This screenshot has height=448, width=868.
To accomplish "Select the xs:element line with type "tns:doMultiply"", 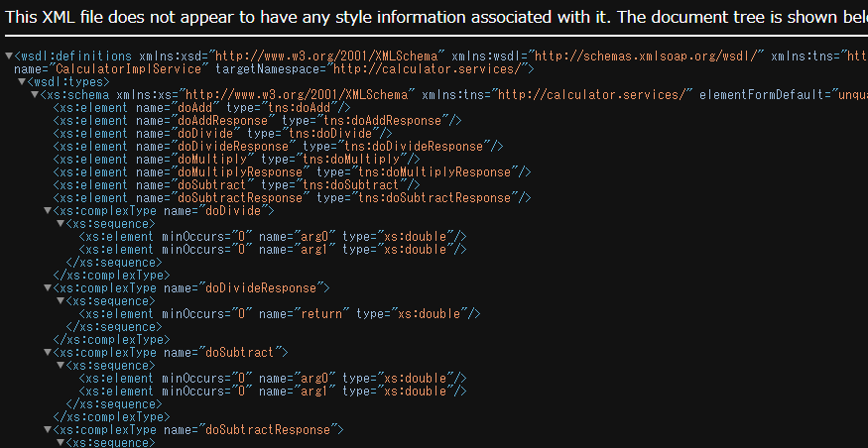I will [x=236, y=160].
